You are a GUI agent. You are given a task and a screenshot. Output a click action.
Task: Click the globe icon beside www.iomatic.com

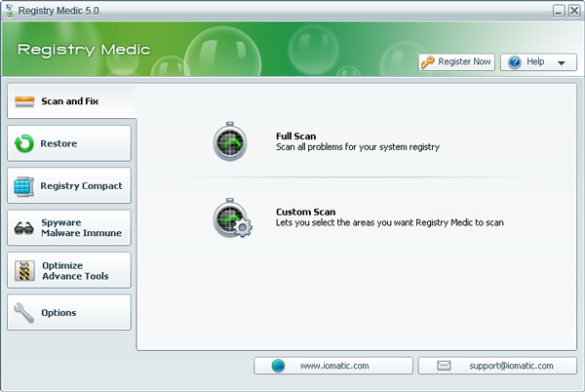tap(278, 366)
